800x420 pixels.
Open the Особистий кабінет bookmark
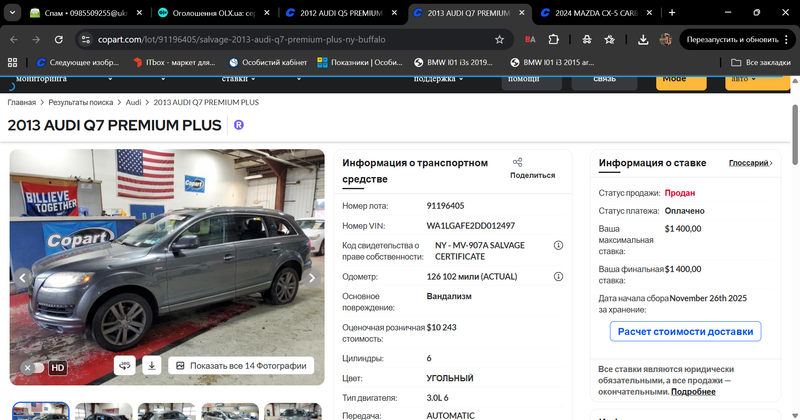pyautogui.click(x=268, y=62)
